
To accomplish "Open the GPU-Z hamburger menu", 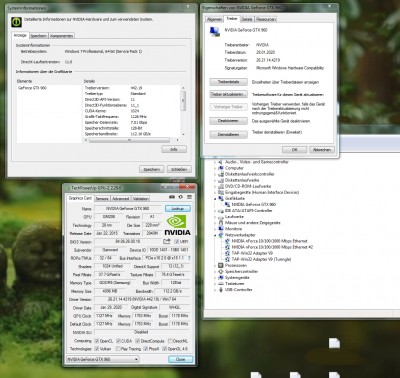I will point(189,197).
